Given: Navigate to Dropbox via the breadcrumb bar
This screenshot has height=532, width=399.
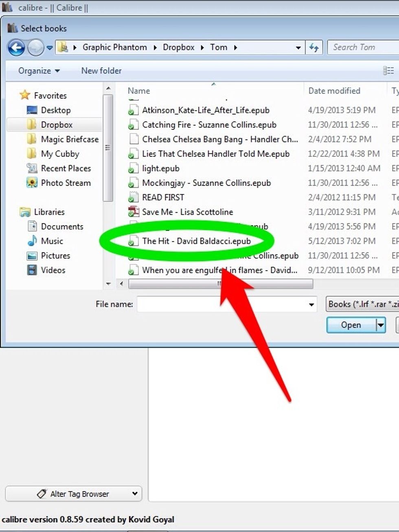Looking at the screenshot, I should (179, 47).
